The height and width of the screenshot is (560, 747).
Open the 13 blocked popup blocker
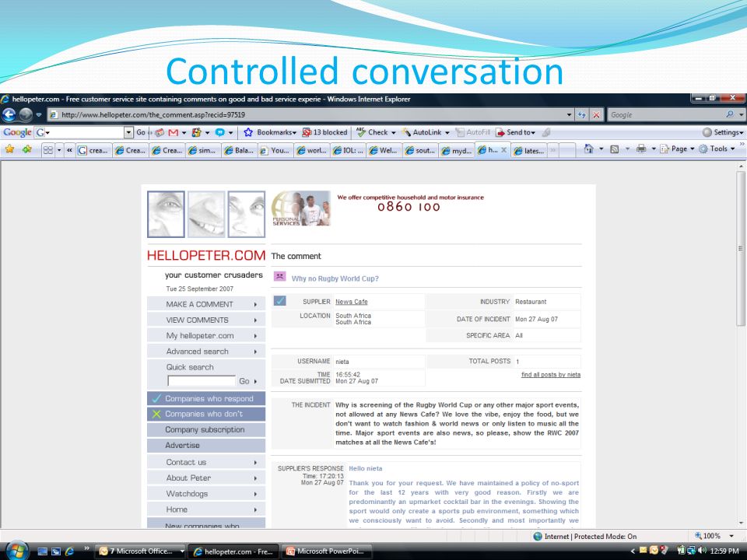point(325,132)
